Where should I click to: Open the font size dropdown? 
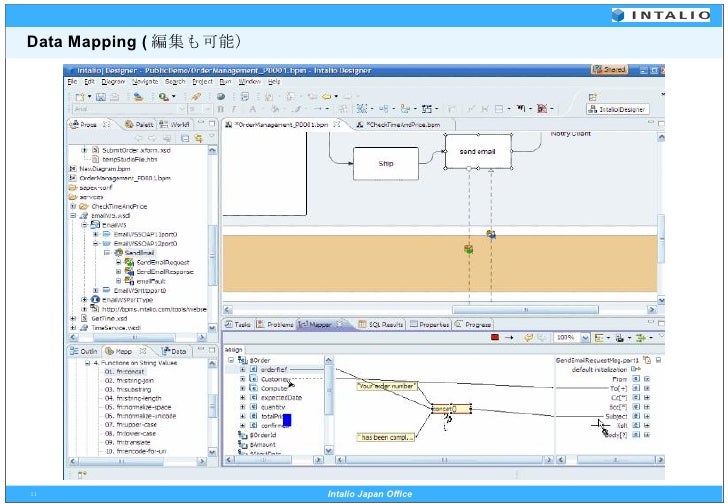pyautogui.click(x=207, y=109)
